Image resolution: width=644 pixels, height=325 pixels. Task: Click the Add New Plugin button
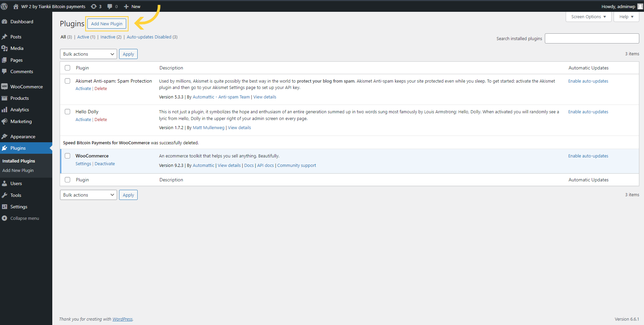(x=107, y=24)
